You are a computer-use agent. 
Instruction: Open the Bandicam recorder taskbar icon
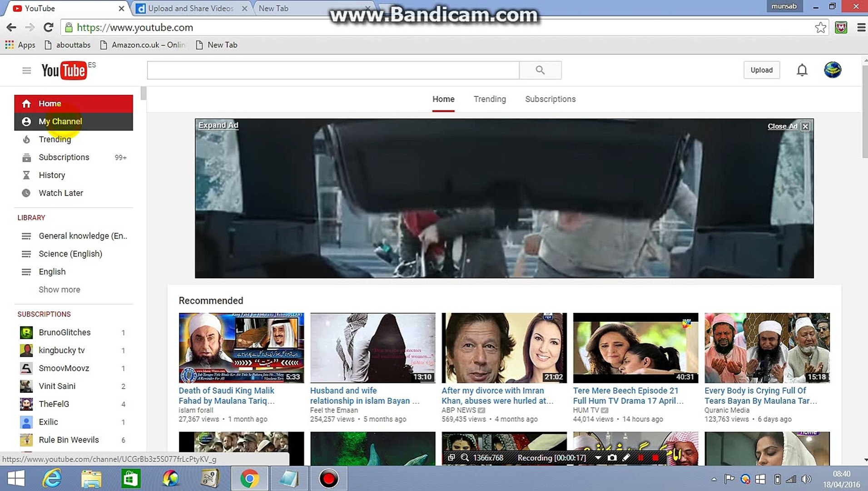[x=328, y=479]
